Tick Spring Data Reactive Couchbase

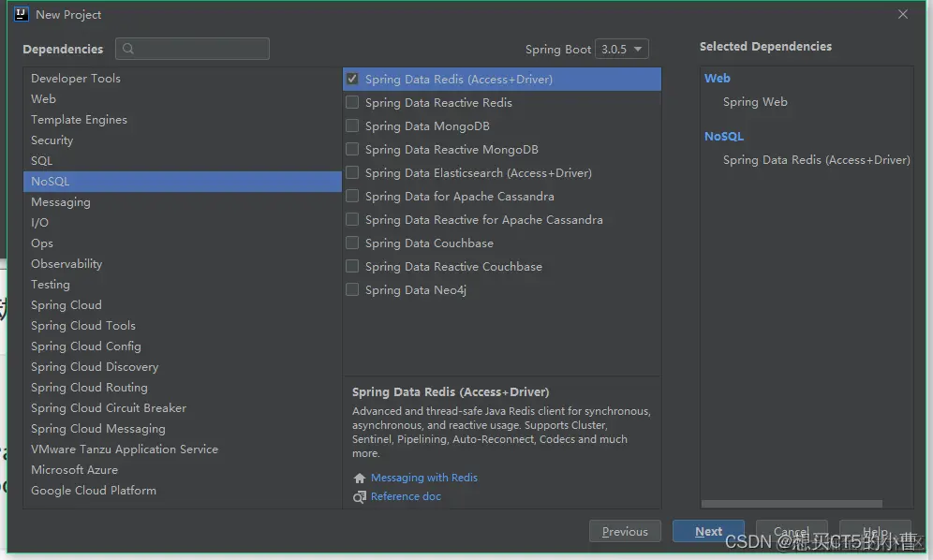tap(352, 266)
